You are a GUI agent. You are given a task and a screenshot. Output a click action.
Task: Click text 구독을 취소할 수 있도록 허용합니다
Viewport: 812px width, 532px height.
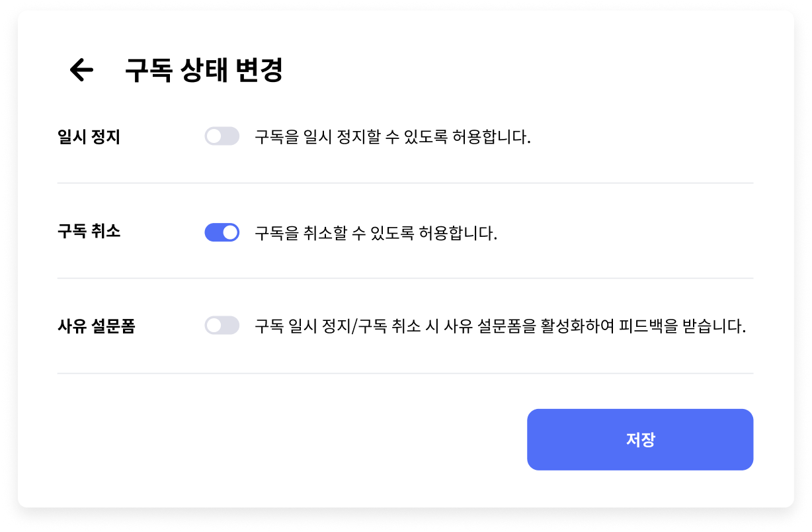376,233
